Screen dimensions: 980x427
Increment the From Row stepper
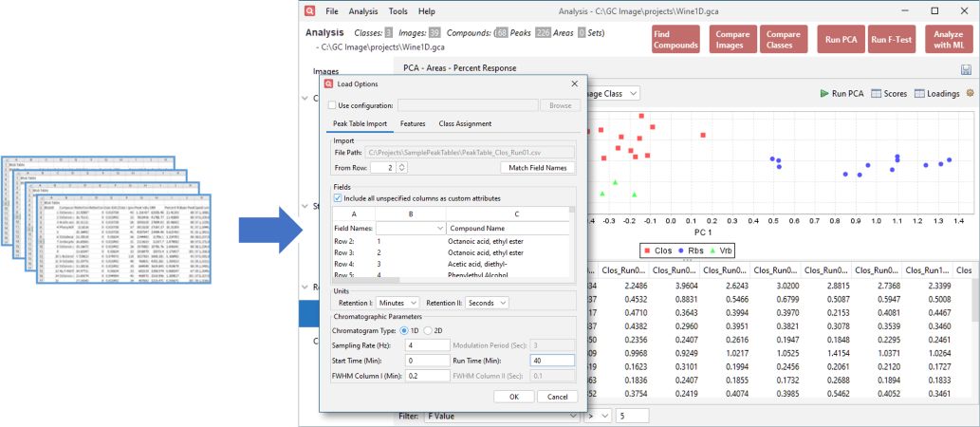click(402, 165)
